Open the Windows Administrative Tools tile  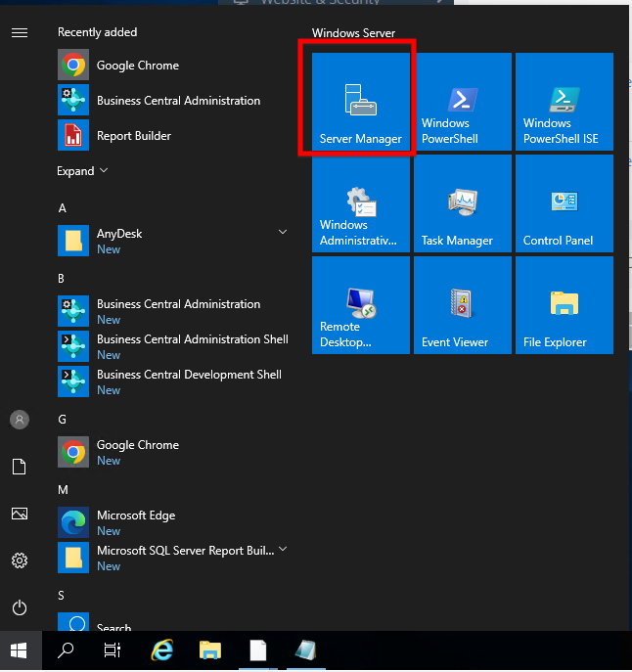pyautogui.click(x=361, y=203)
